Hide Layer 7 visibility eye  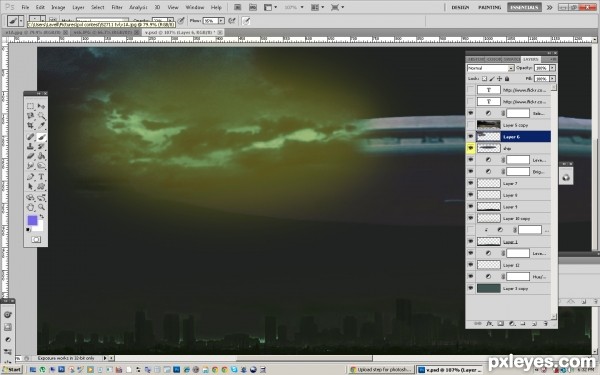click(x=471, y=183)
